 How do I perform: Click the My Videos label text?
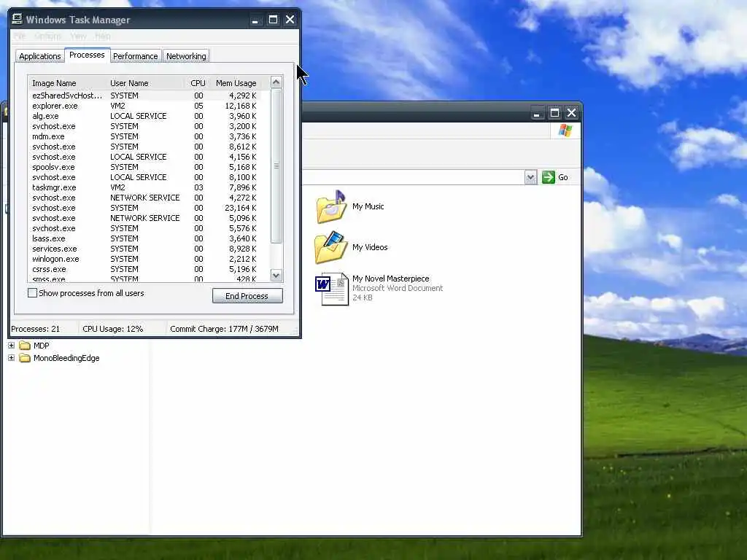click(370, 247)
